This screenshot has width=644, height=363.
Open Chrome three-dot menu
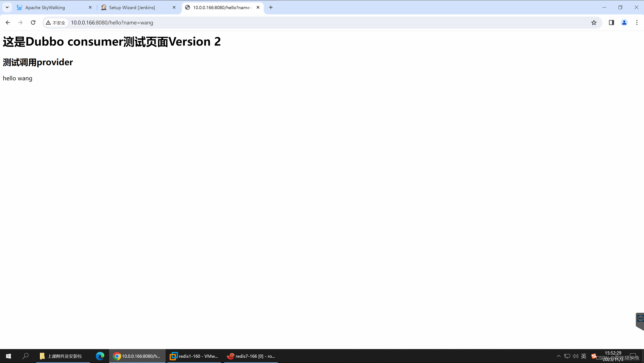coord(637,23)
